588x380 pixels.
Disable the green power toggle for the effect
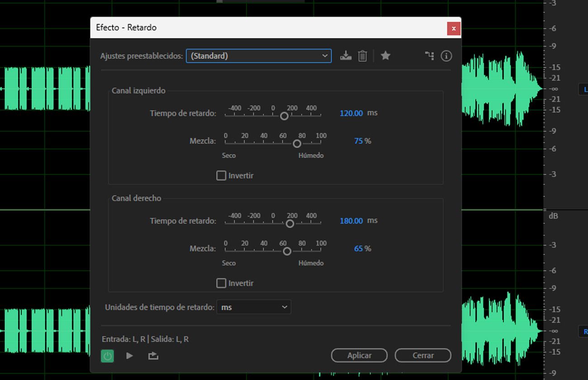coord(107,356)
